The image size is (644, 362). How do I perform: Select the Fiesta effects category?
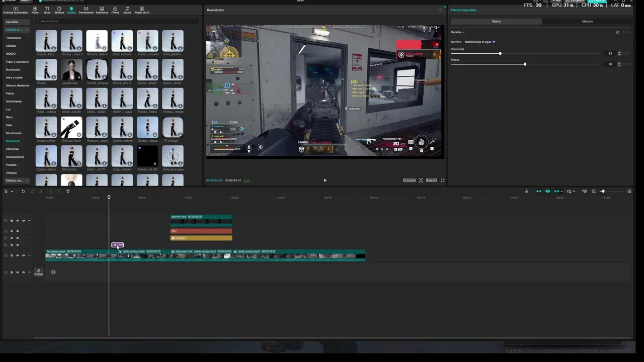(x=10, y=94)
